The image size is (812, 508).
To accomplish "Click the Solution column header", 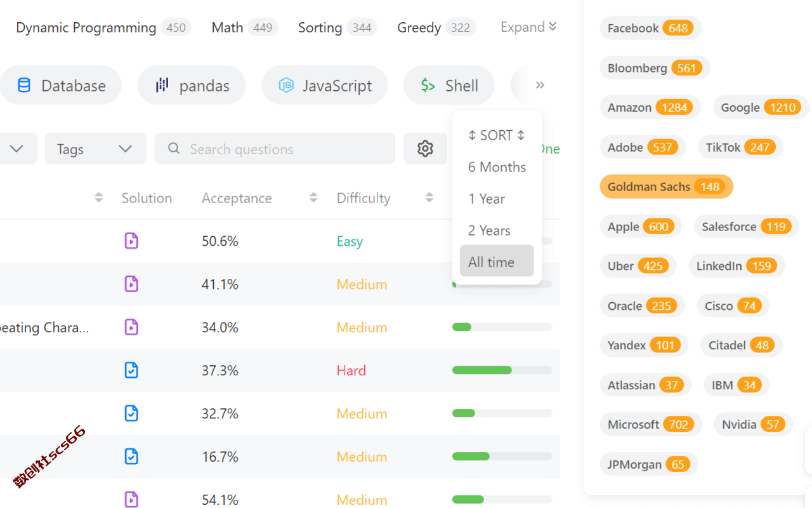I will click(147, 198).
